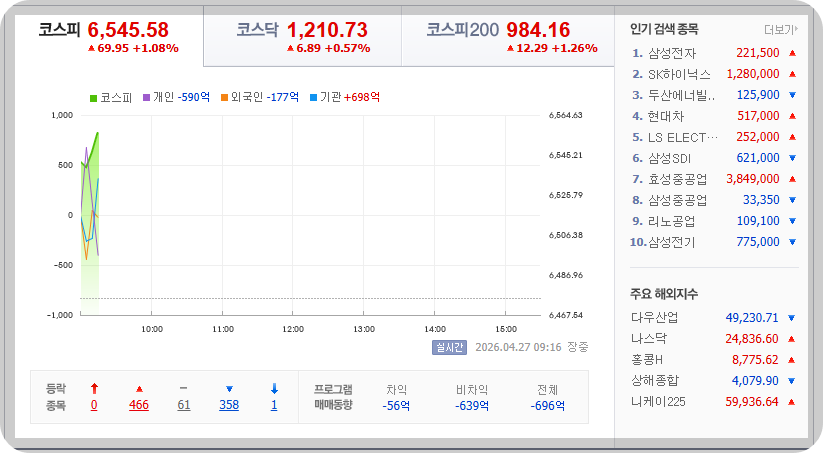Open falling stocks count 358

[229, 405]
